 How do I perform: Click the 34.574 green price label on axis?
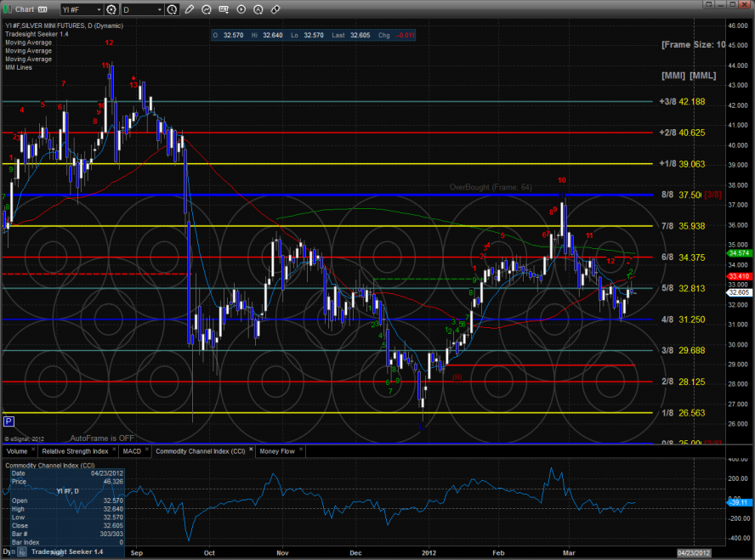click(738, 253)
